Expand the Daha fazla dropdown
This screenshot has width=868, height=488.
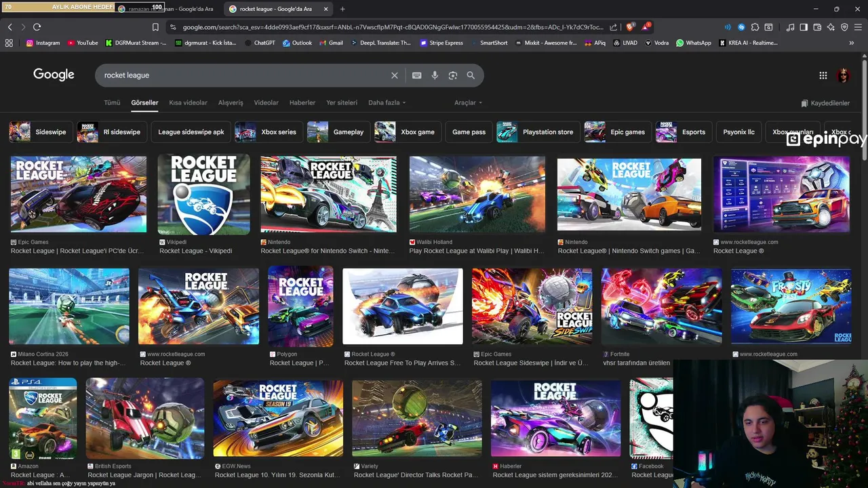point(387,102)
